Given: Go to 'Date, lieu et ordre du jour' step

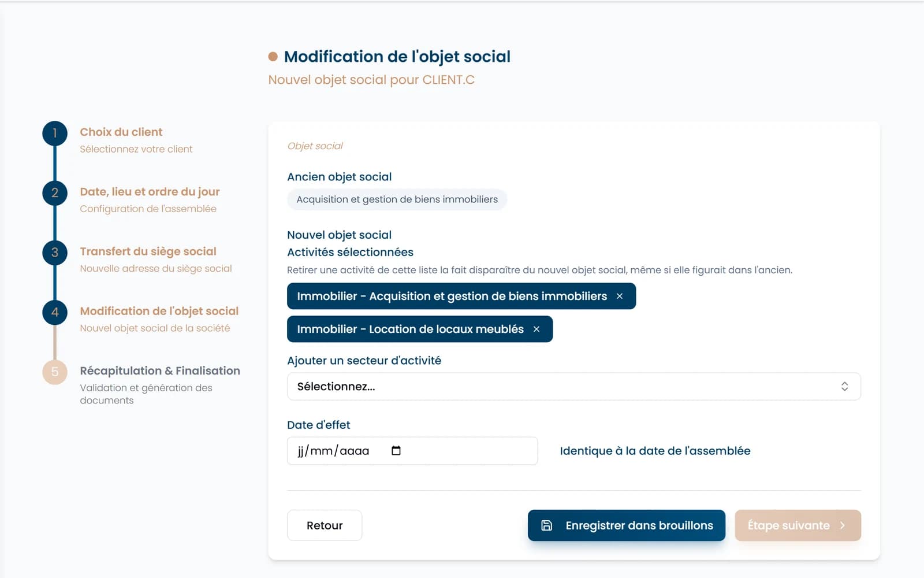Looking at the screenshot, I should pyautogui.click(x=150, y=191).
